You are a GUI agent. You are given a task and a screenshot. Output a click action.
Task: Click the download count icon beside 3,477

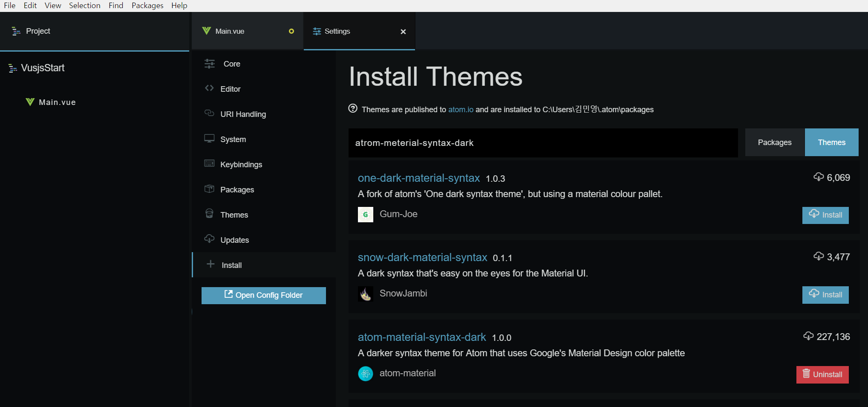819,256
